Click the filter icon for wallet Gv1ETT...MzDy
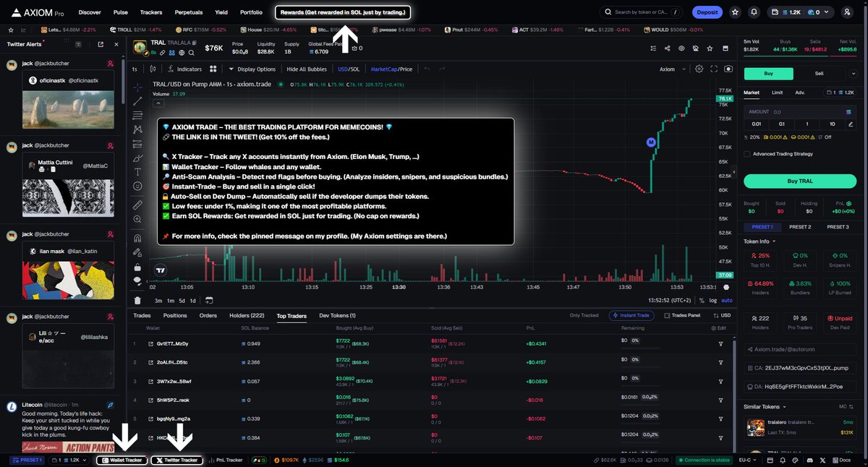This screenshot has height=467, width=868. [x=720, y=344]
